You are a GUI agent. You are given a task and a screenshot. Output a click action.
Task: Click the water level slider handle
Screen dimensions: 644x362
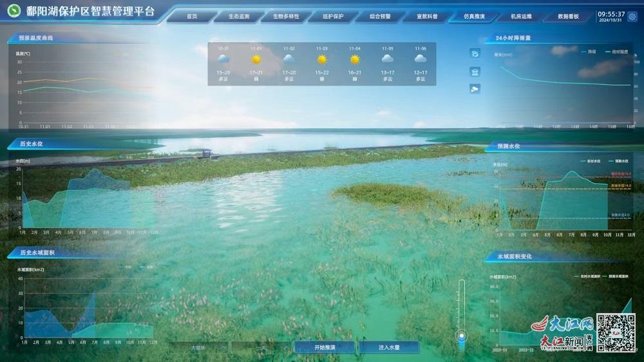[x=462, y=336]
